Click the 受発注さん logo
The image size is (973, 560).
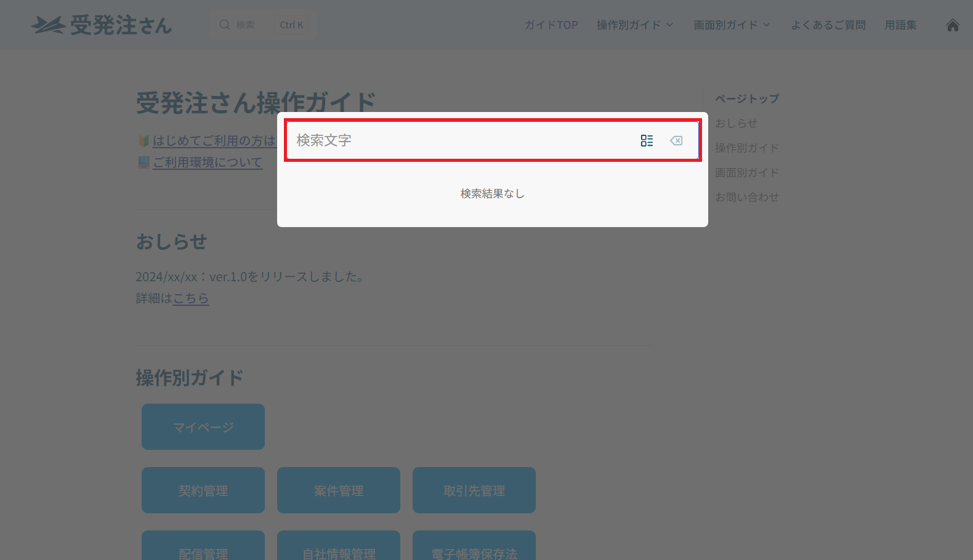102,25
